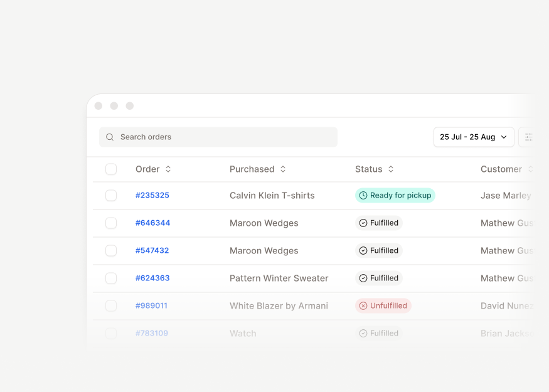The height and width of the screenshot is (392, 549).
Task: Sort by the Order column arrows
Action: [168, 169]
